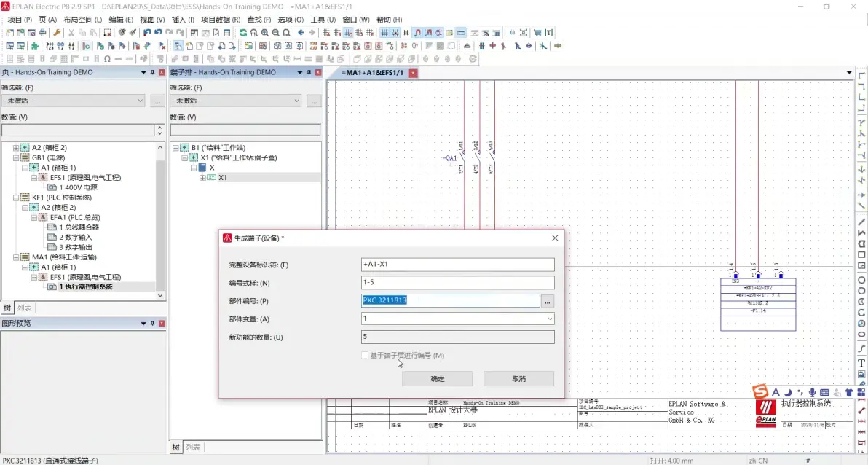Click the blue undo arrow icon
Screen dimensions: 868x465
(158, 33)
